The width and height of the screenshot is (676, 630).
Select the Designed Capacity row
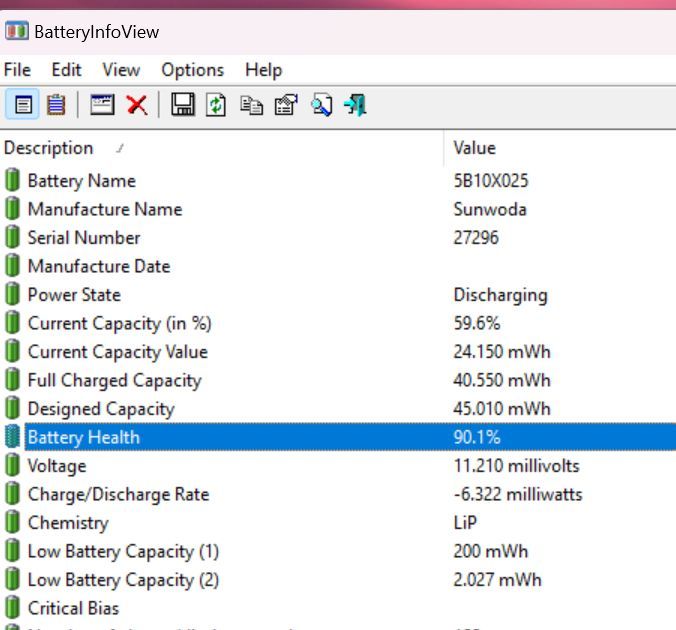tap(100, 409)
